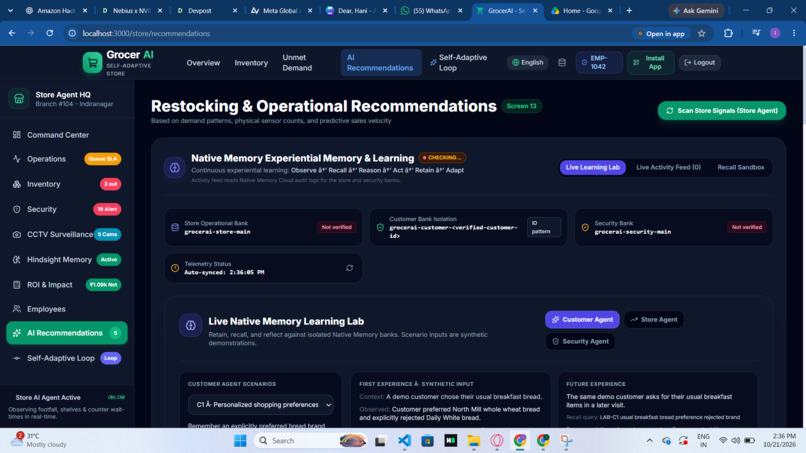The image size is (806, 453).
Task: Open the Unmet Demand nav item
Action: click(x=297, y=63)
